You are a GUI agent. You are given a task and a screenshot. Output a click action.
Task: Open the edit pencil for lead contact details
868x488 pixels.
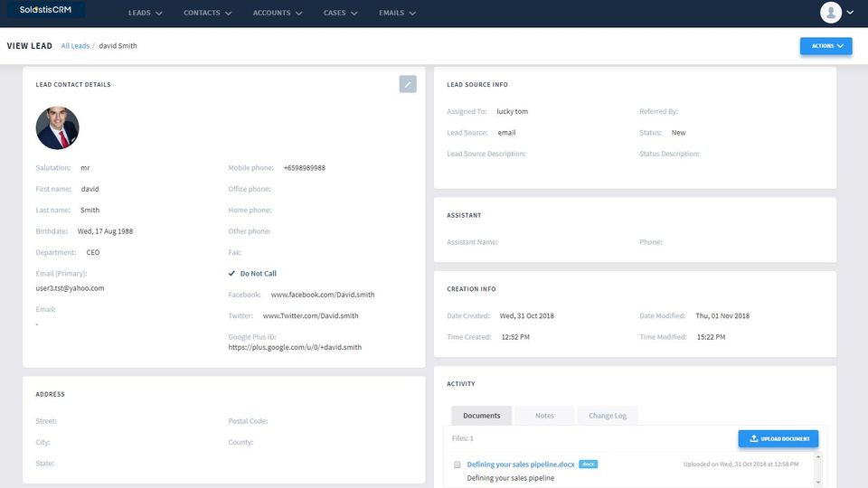(x=408, y=84)
